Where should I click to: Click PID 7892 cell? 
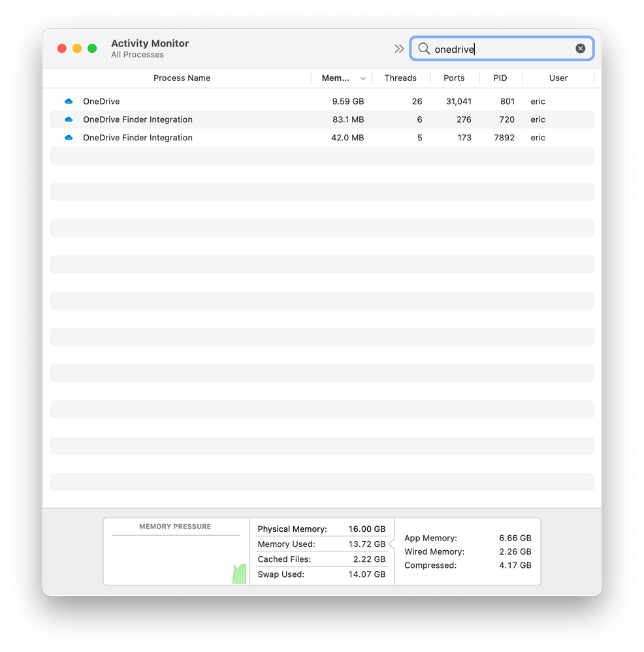tap(504, 138)
